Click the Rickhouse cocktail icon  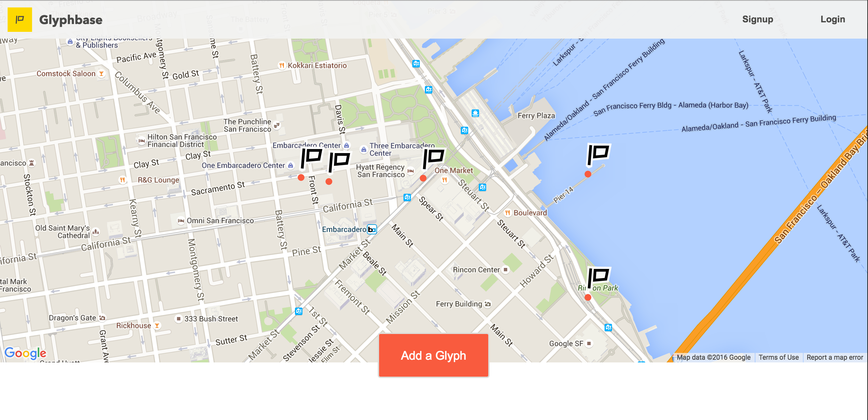(x=157, y=325)
